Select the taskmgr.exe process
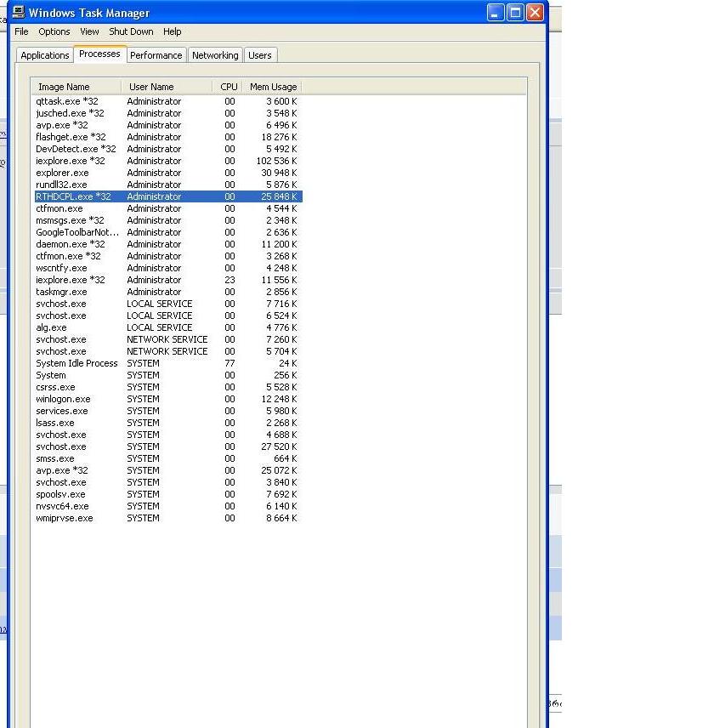The height and width of the screenshot is (728, 714). tap(168, 292)
